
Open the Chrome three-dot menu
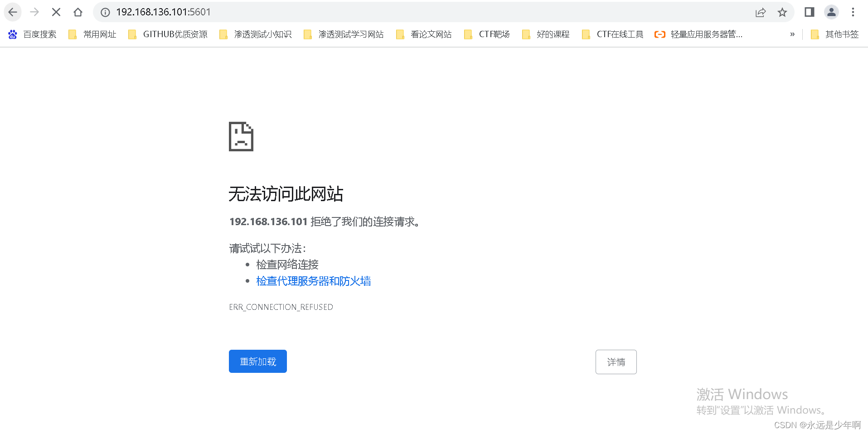point(853,12)
